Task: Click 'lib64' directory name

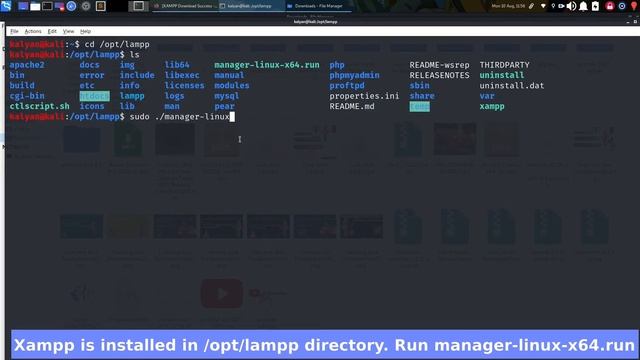Action: pos(177,65)
